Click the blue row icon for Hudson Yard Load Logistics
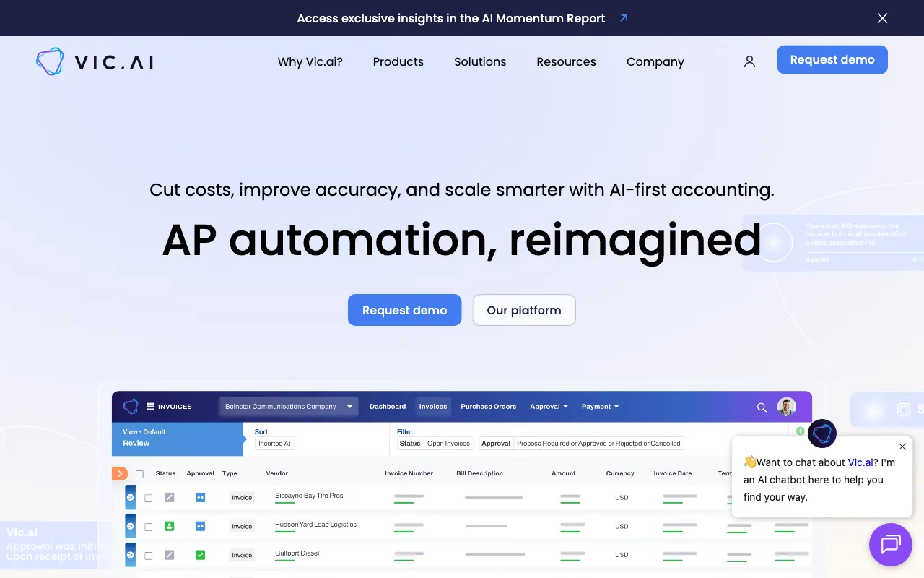The height and width of the screenshot is (578, 924). pyautogui.click(x=131, y=526)
